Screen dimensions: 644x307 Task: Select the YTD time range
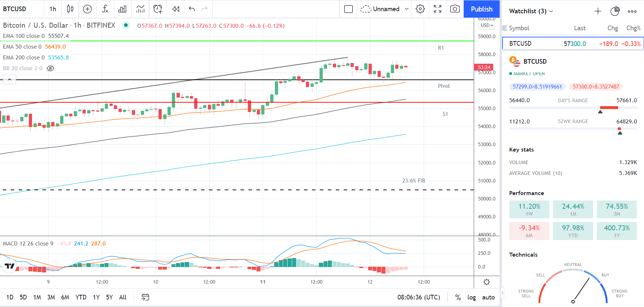(x=81, y=297)
